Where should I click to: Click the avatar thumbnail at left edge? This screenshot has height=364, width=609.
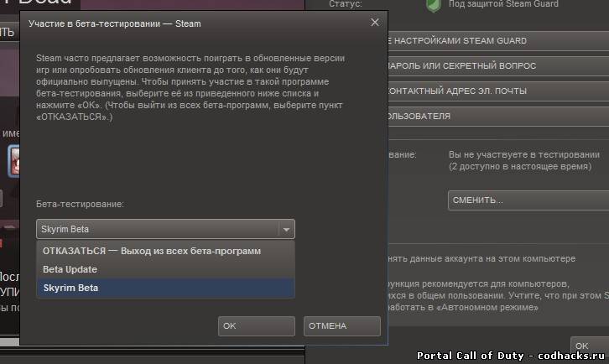pyautogui.click(x=13, y=161)
